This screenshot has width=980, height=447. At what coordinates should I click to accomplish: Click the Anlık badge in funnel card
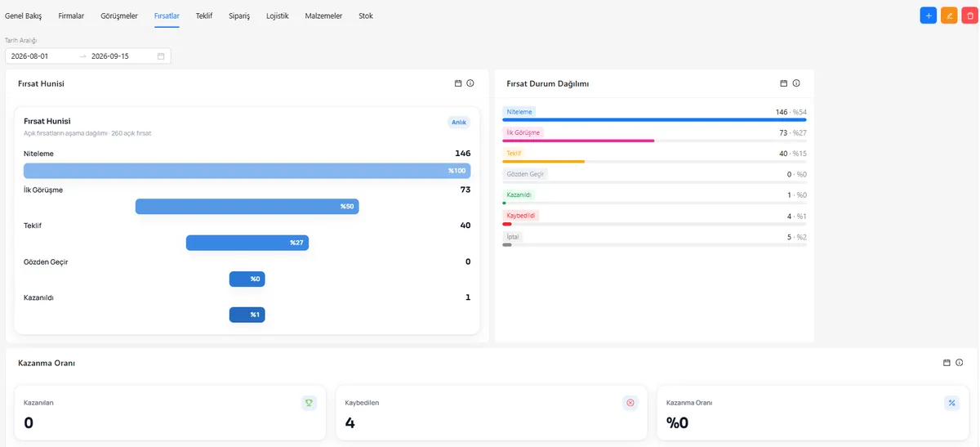(x=459, y=123)
